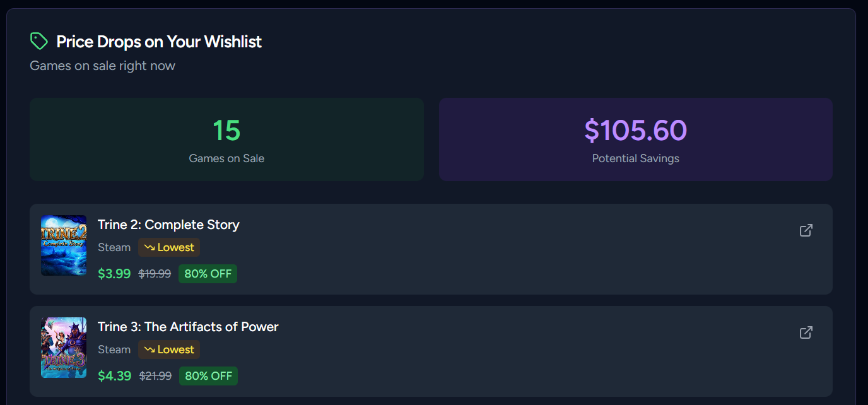Click the green price tag icon

click(39, 42)
